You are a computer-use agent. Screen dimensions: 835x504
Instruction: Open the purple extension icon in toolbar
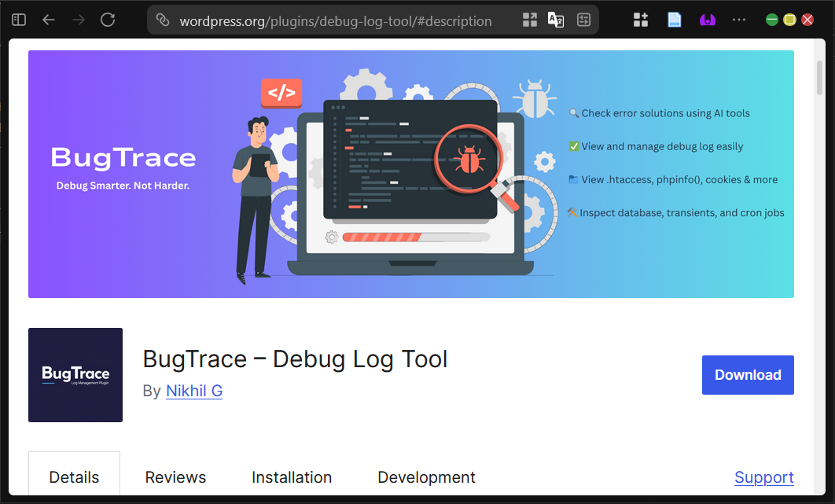[707, 20]
